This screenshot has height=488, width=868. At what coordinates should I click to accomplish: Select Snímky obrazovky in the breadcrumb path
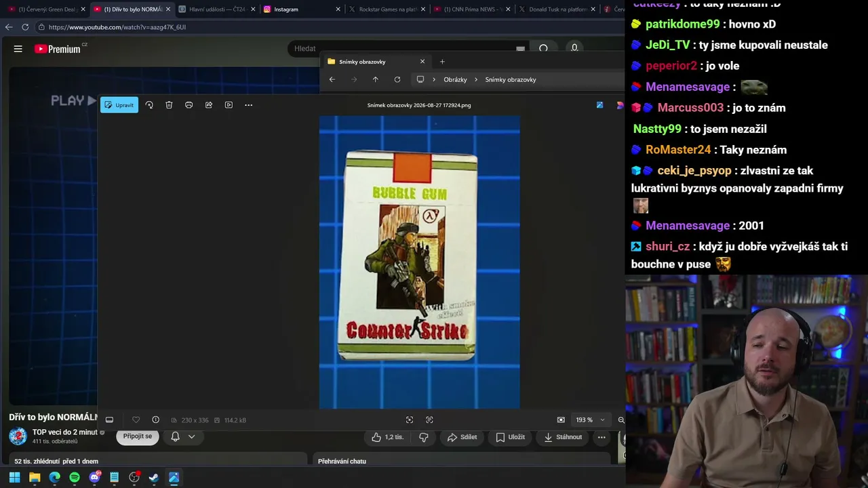pos(511,79)
